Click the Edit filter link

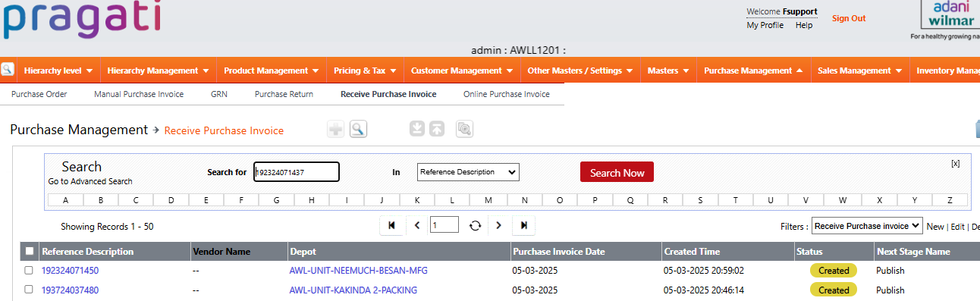coord(958,227)
